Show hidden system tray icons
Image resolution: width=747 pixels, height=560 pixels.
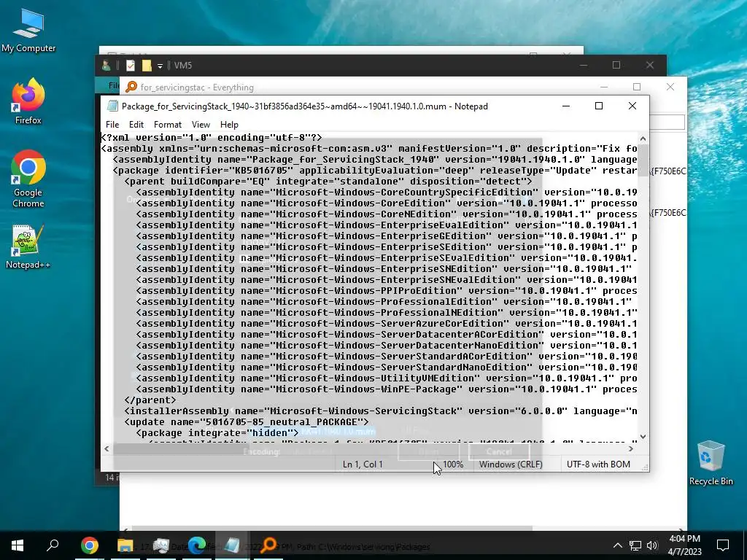click(617, 545)
